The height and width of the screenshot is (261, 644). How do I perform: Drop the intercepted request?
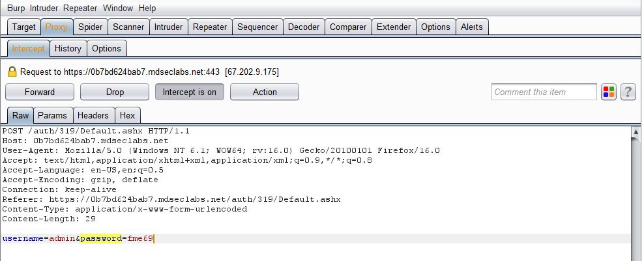click(x=115, y=92)
